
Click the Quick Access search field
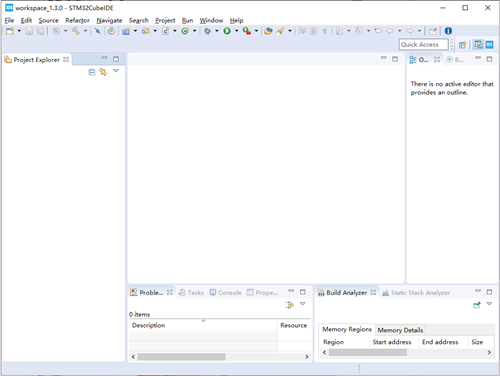[x=423, y=45]
